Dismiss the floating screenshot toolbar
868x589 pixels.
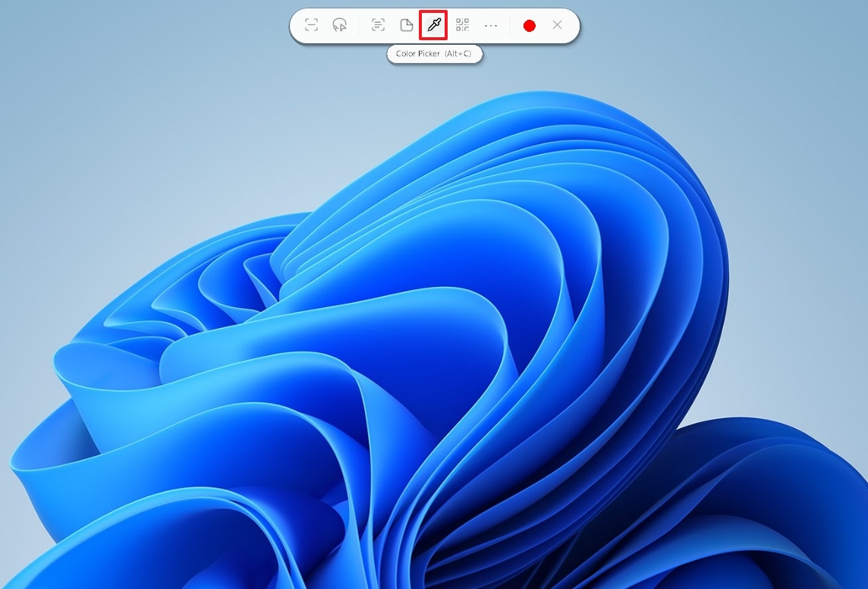pyautogui.click(x=557, y=25)
